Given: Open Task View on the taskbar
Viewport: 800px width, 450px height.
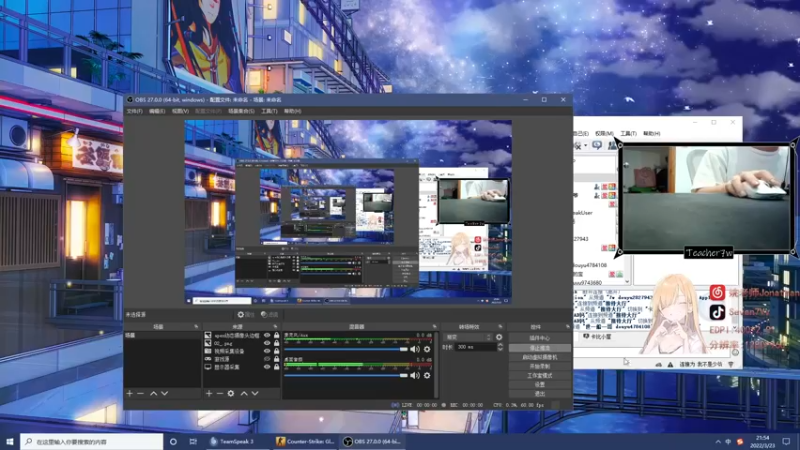Looking at the screenshot, I should tap(193, 441).
